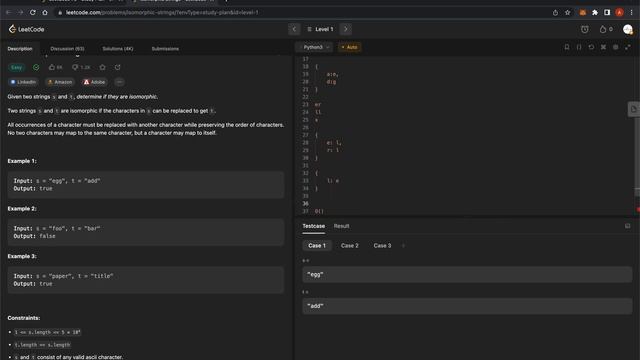Screen dimensions: 640x360
Task: Click the share problem icon
Action: (118, 67)
